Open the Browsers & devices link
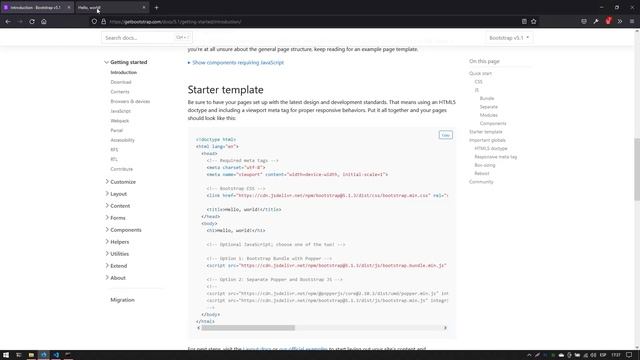 click(x=130, y=101)
